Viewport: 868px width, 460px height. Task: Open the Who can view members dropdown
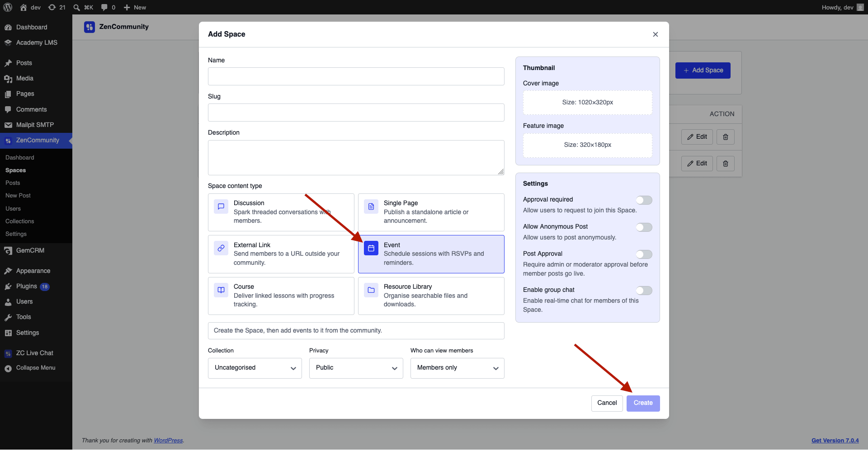point(458,368)
